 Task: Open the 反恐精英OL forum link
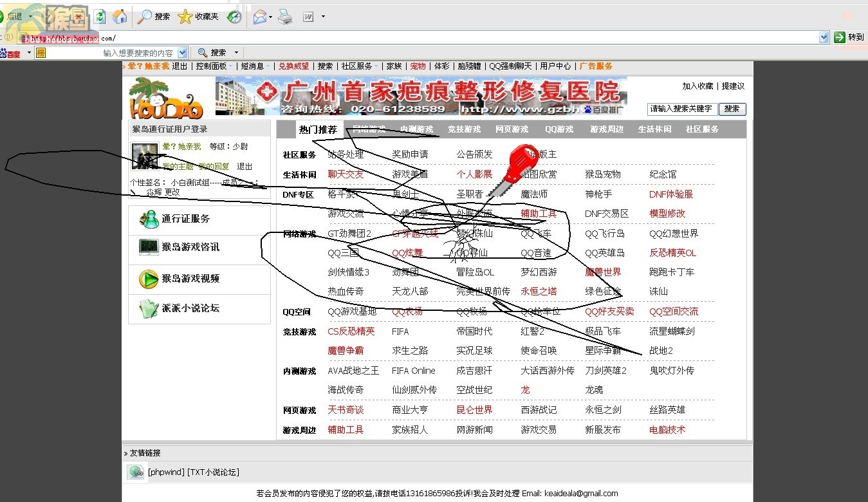672,253
